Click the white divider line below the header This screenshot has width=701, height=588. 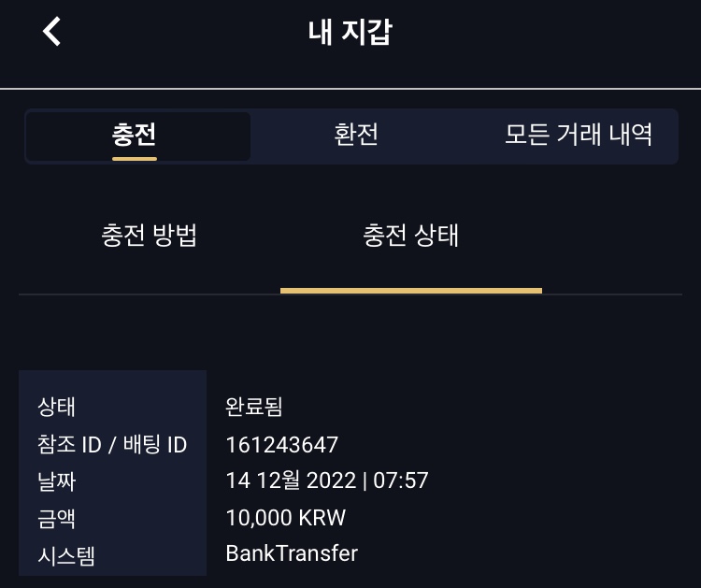tap(350, 89)
